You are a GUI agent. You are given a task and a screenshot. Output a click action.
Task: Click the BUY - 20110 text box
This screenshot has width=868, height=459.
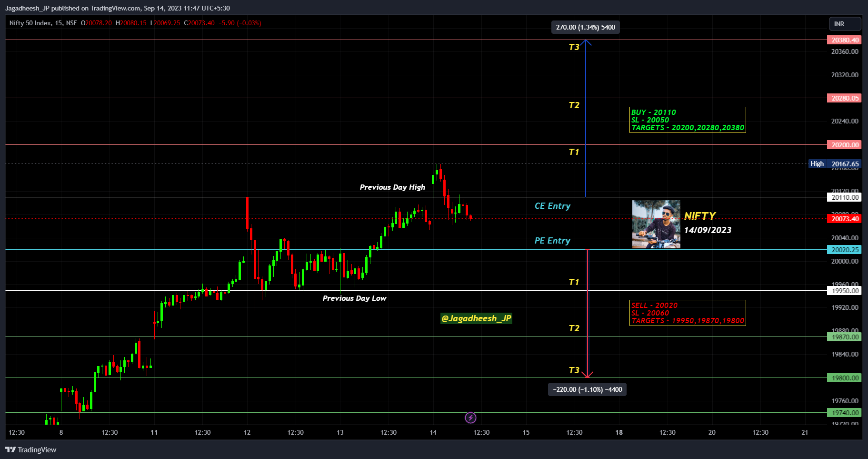(x=688, y=120)
